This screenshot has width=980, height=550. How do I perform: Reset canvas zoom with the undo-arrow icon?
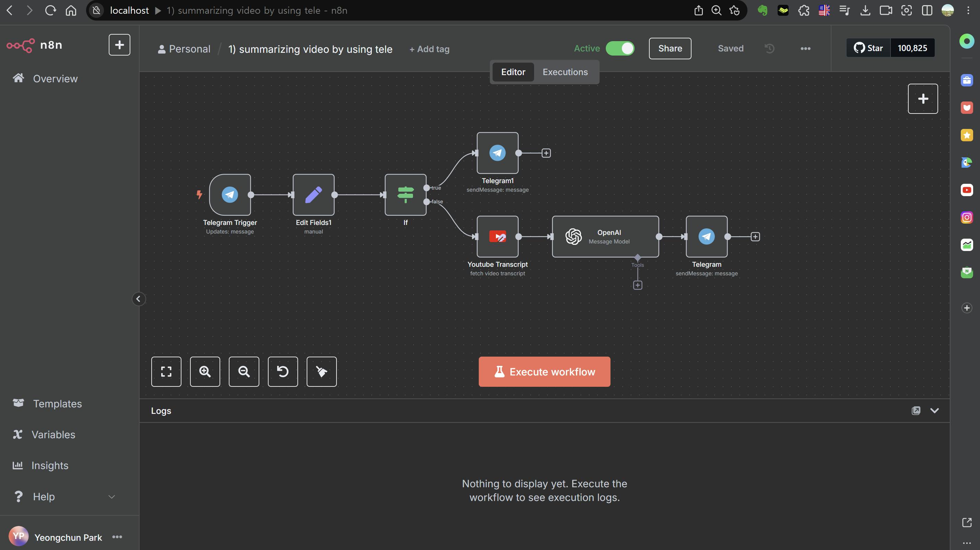pos(283,372)
